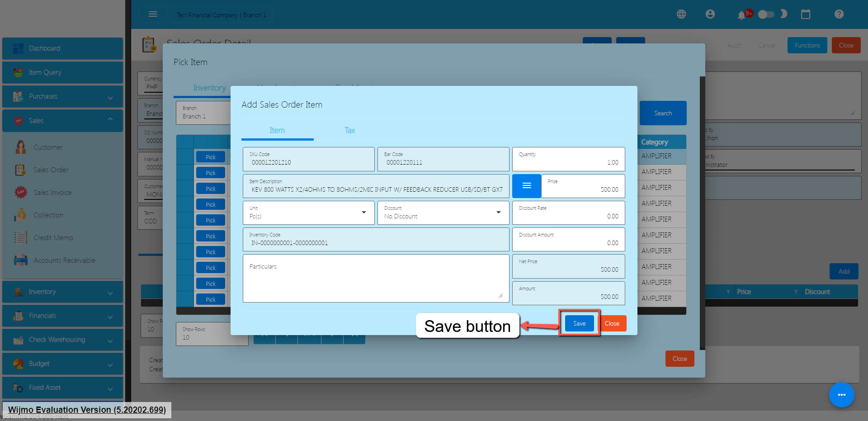Select the Item tab
The width and height of the screenshot is (868, 421).
[x=277, y=131]
